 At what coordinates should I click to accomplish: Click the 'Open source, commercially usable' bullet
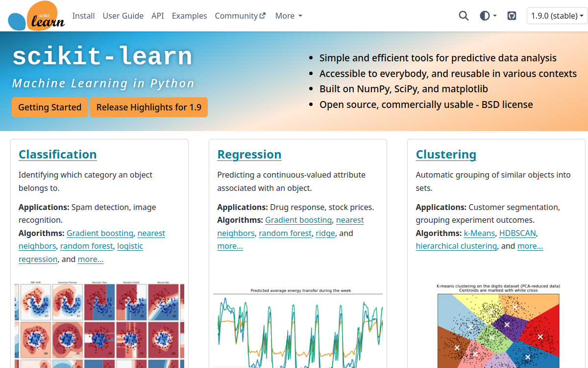pos(426,105)
